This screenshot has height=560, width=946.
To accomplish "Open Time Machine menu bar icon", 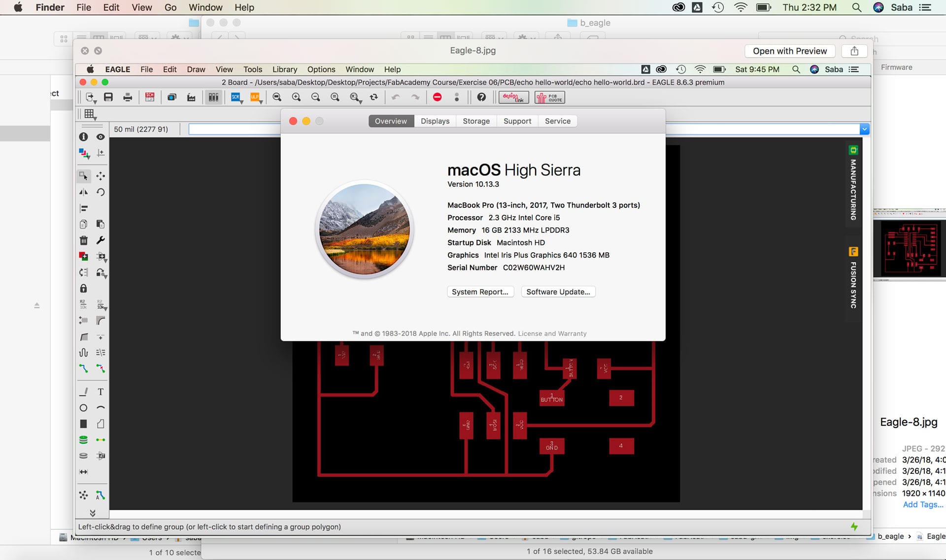I will [x=718, y=7].
